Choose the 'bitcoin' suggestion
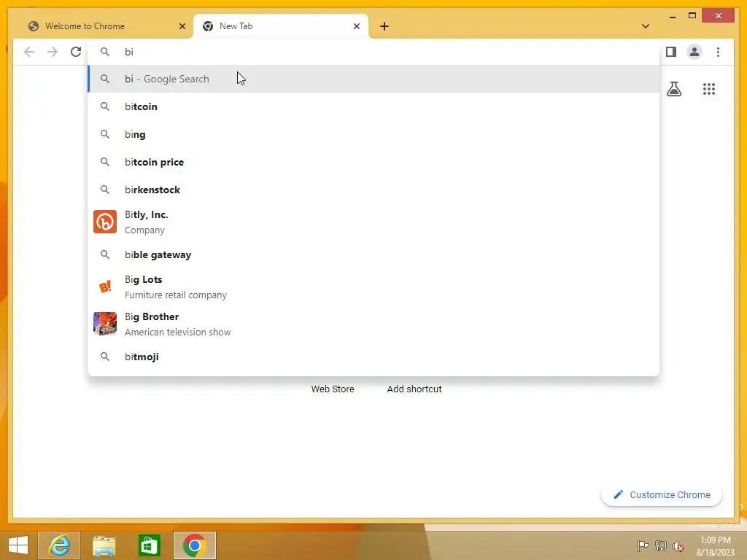 (x=374, y=106)
